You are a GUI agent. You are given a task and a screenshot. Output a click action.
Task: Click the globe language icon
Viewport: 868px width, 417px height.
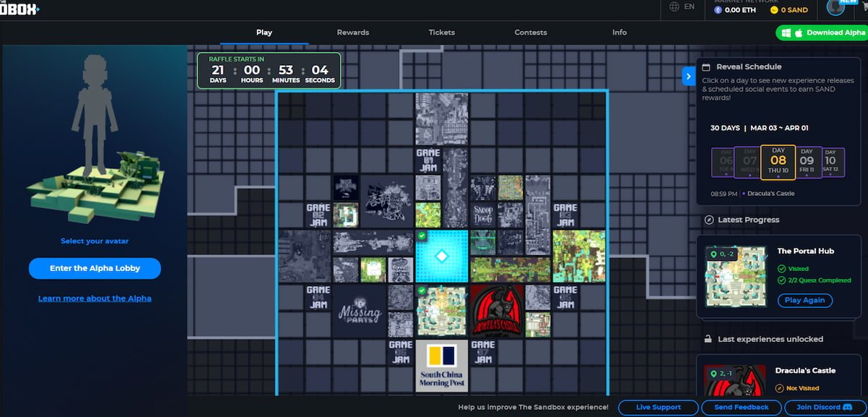click(674, 7)
